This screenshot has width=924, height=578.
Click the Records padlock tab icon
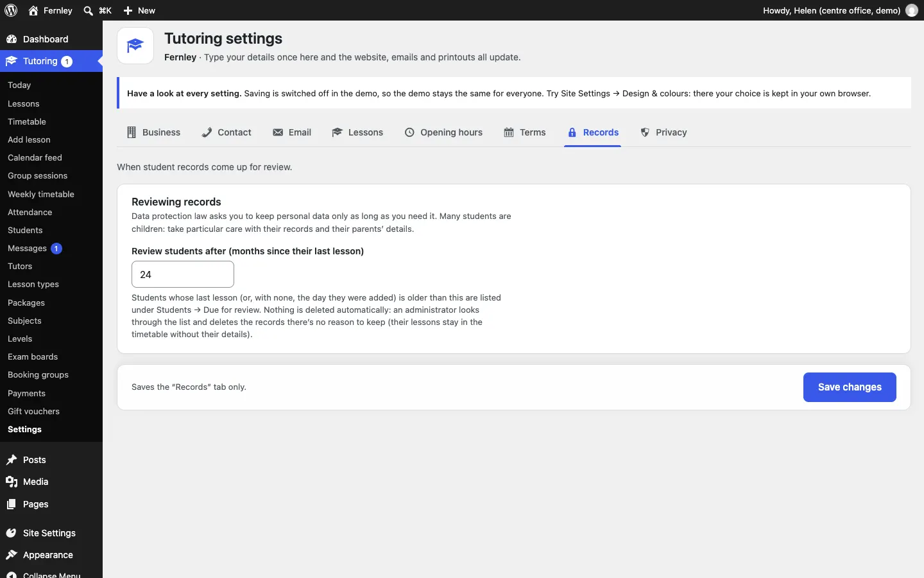[572, 132]
